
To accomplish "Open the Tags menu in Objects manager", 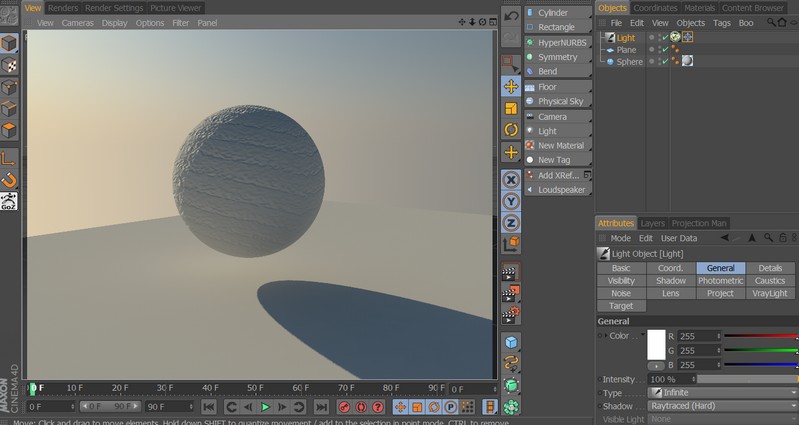I will pos(722,23).
